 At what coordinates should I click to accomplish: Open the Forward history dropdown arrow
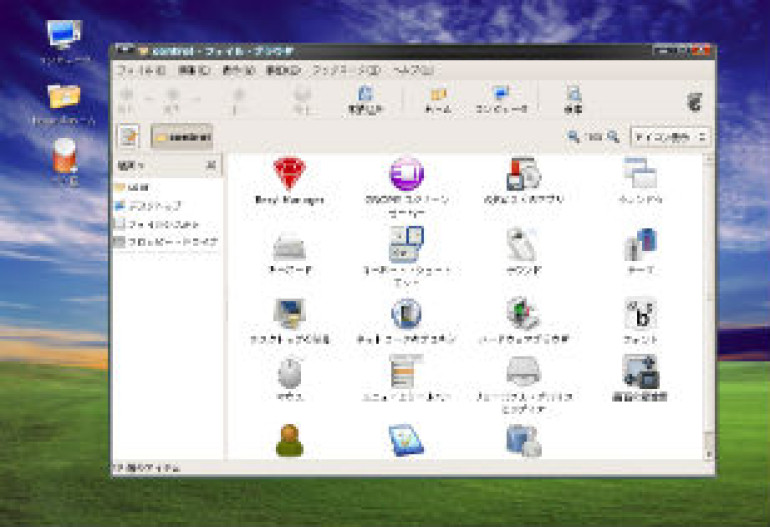pyautogui.click(x=195, y=100)
